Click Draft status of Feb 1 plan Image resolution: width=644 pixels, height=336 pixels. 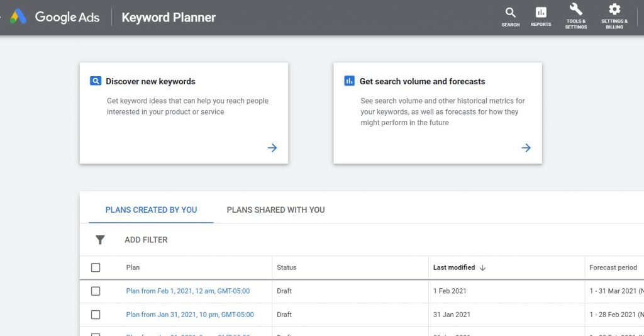(x=284, y=291)
